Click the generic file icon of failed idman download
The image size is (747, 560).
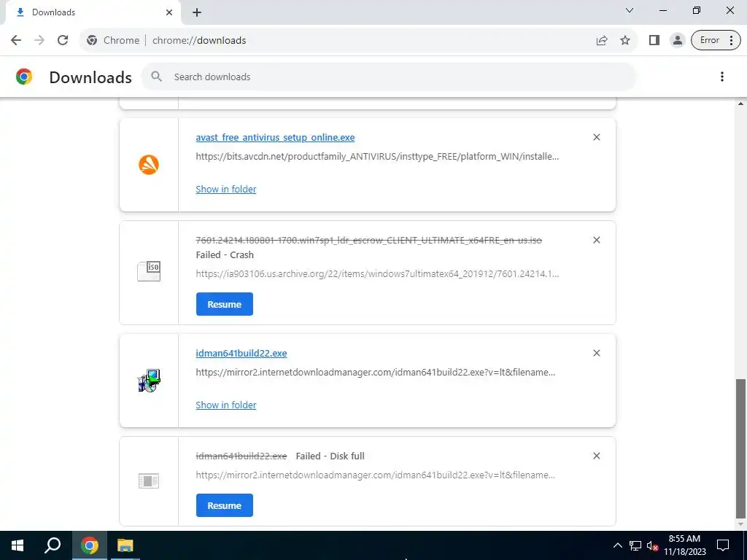(x=149, y=481)
